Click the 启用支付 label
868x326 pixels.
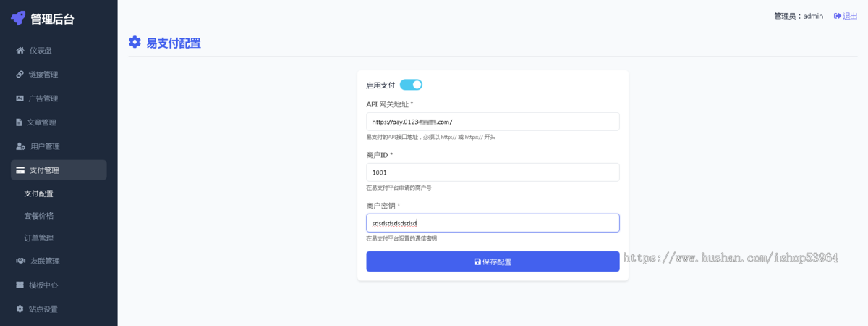pyautogui.click(x=380, y=85)
